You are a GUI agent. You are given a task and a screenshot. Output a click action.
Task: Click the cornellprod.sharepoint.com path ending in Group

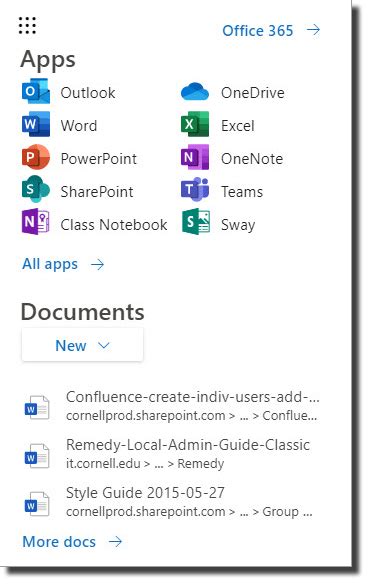point(189,512)
